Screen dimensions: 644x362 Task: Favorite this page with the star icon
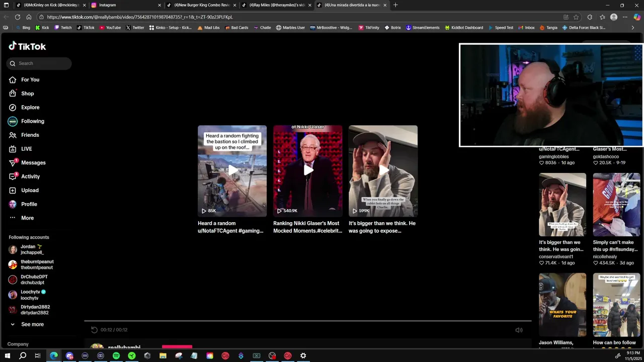point(576,17)
